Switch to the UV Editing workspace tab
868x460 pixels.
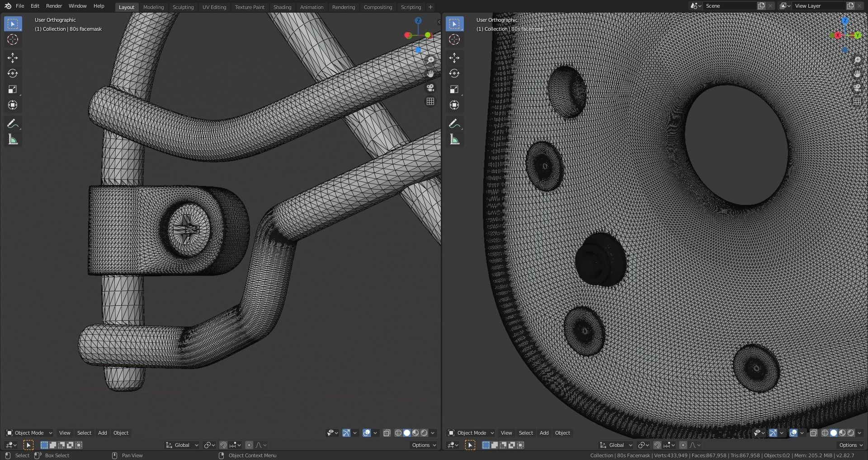pos(214,7)
